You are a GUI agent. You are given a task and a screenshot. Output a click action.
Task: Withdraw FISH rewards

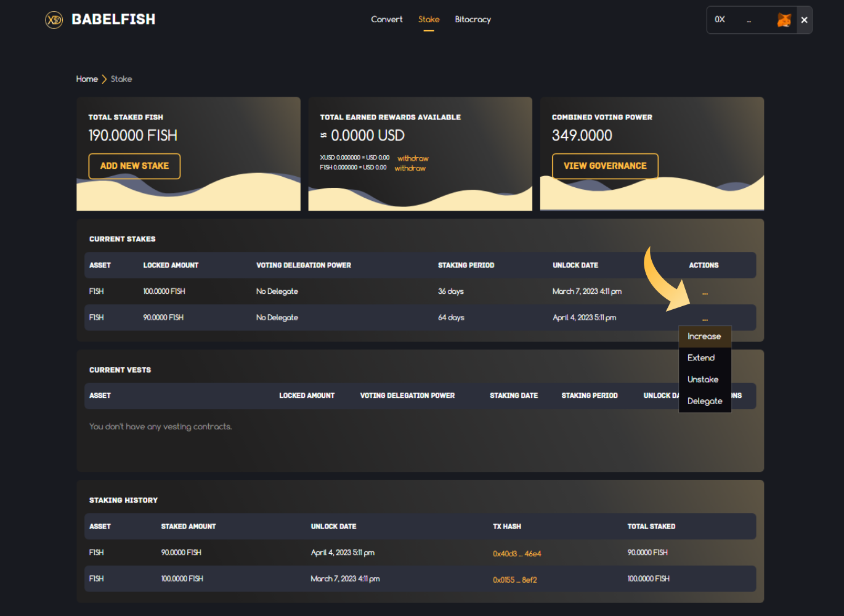click(x=410, y=168)
